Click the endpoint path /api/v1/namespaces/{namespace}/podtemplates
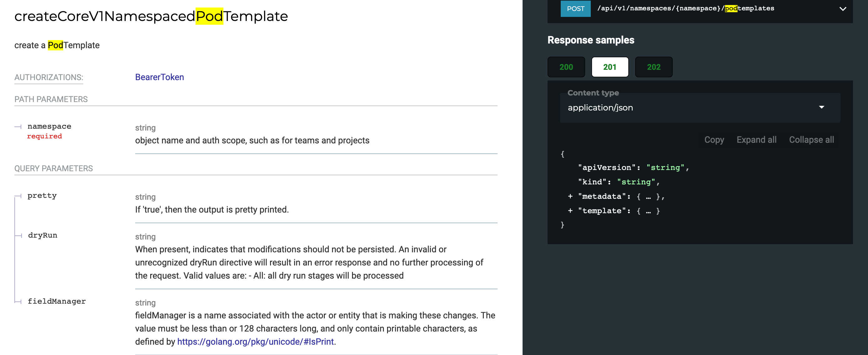The image size is (868, 355). click(x=674, y=8)
